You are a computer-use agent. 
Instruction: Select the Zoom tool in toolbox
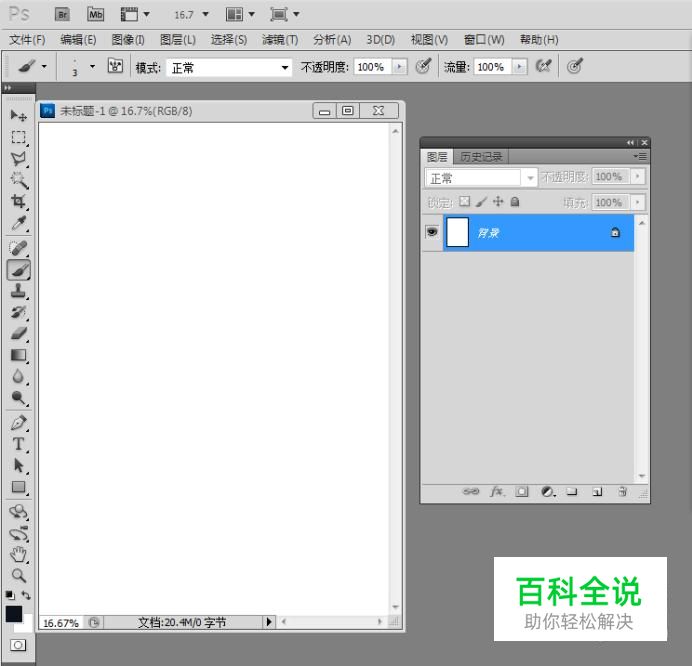[x=18, y=576]
